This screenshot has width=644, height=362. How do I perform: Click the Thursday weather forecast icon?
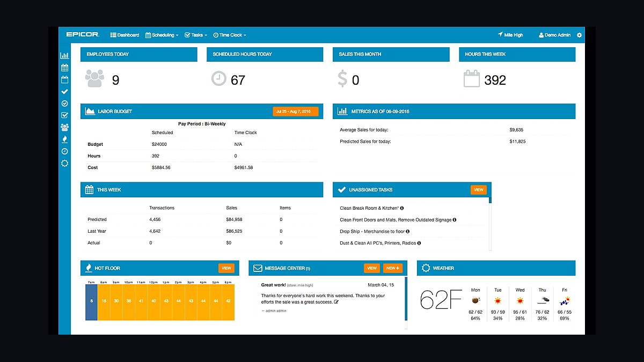pos(543,300)
